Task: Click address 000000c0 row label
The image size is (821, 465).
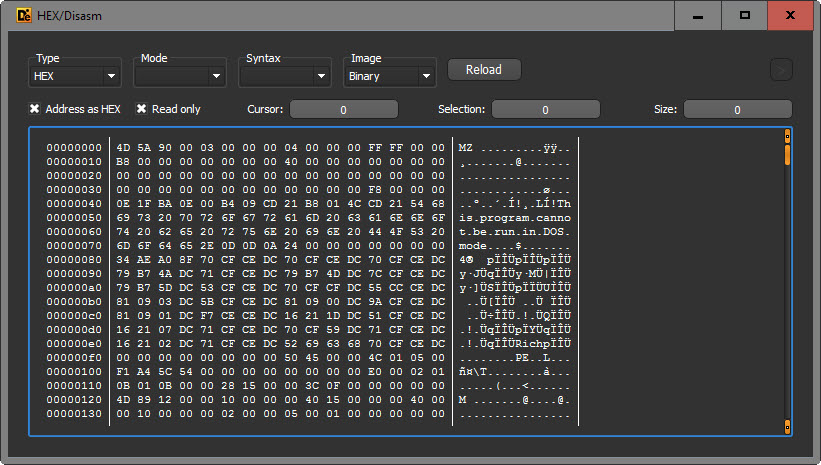Action: click(x=74, y=316)
